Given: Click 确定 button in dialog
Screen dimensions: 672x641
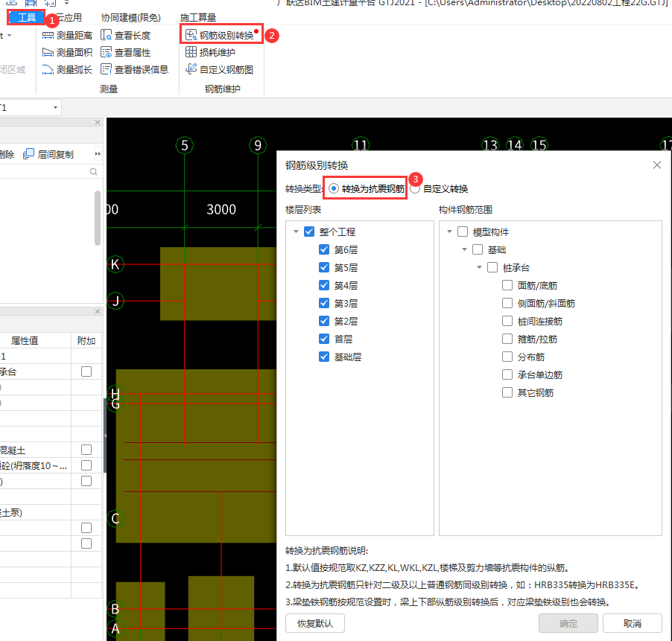Looking at the screenshot, I should (568, 623).
